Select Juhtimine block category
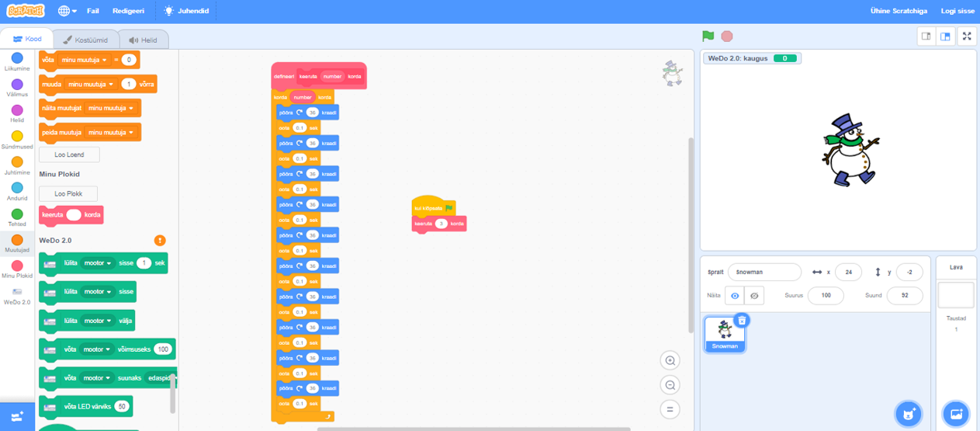This screenshot has width=980, height=431. point(17,167)
